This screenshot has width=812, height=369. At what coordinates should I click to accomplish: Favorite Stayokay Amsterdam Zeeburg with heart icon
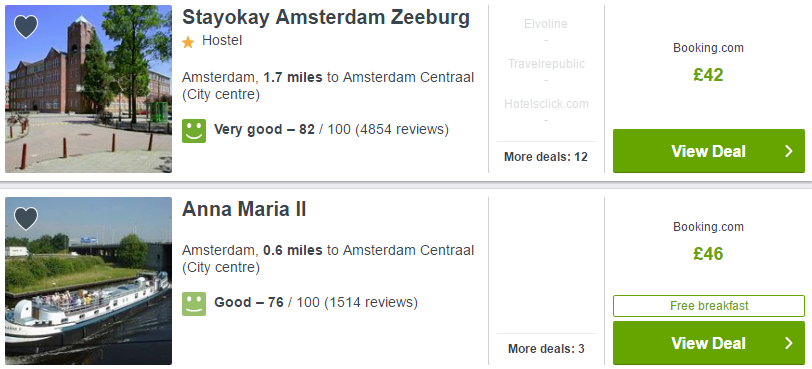tap(26, 27)
